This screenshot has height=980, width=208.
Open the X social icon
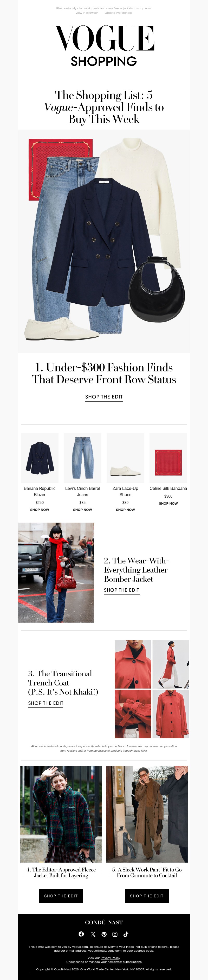click(x=93, y=934)
